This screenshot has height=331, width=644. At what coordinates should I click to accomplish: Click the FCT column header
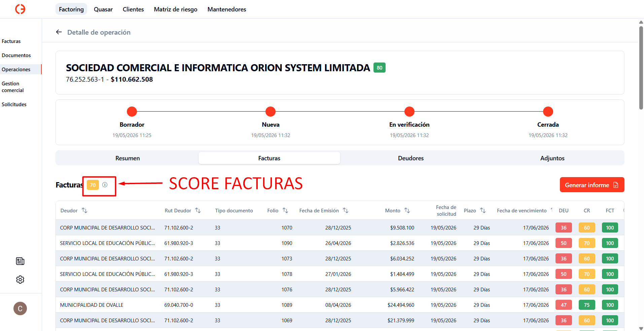(610, 210)
